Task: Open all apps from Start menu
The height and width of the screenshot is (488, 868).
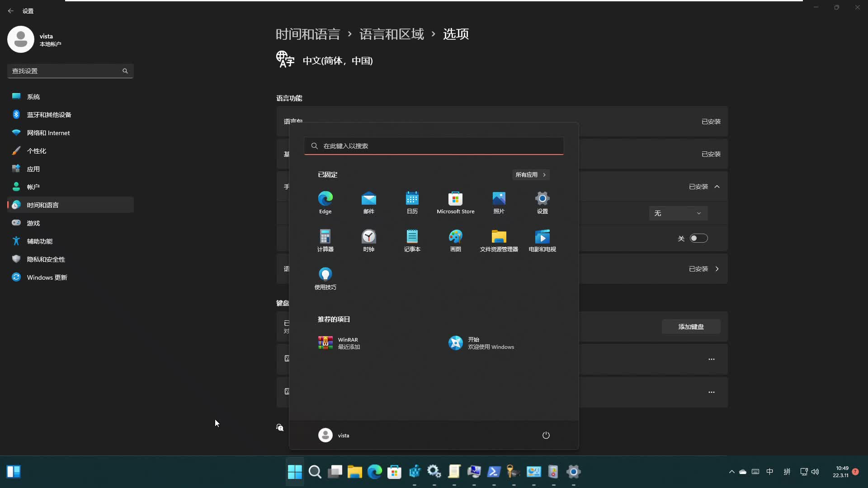Action: coord(530,174)
